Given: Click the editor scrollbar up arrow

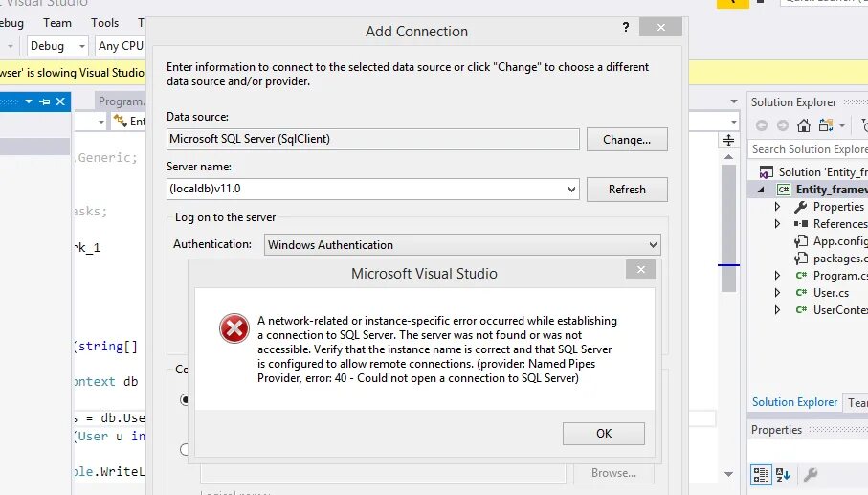Looking at the screenshot, I should [x=728, y=157].
